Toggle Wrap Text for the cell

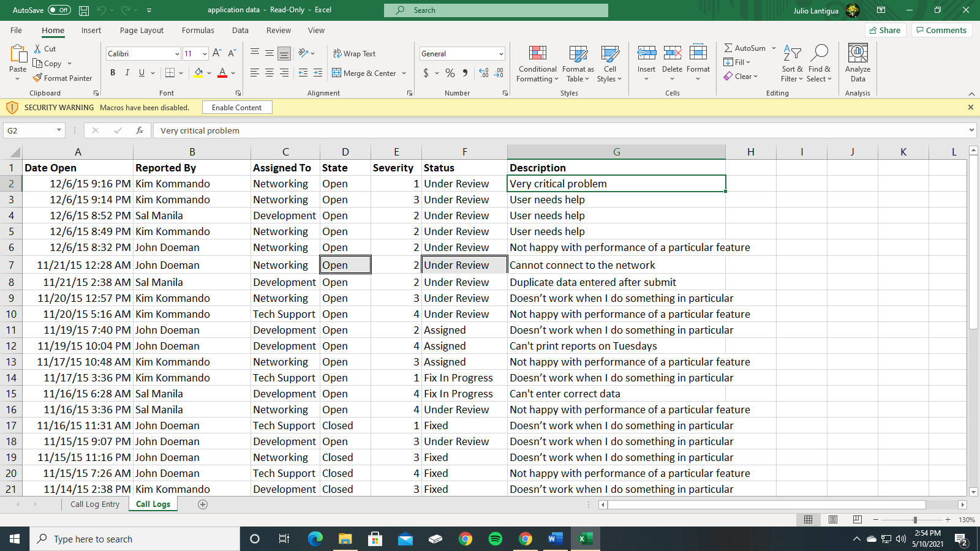[354, 54]
